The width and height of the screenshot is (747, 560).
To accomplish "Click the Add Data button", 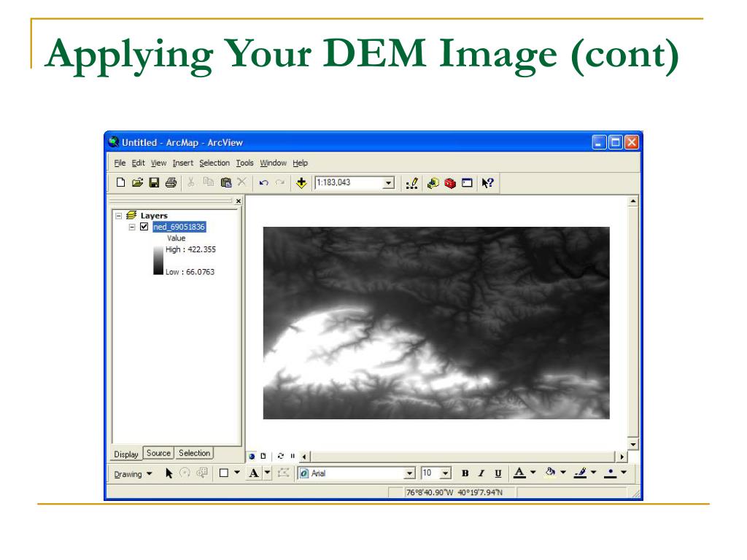I will 301,182.
